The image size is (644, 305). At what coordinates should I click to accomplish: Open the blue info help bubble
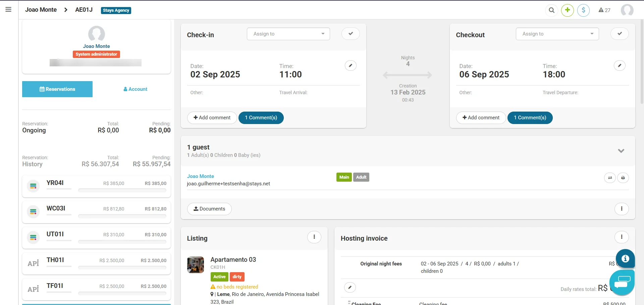click(x=625, y=258)
